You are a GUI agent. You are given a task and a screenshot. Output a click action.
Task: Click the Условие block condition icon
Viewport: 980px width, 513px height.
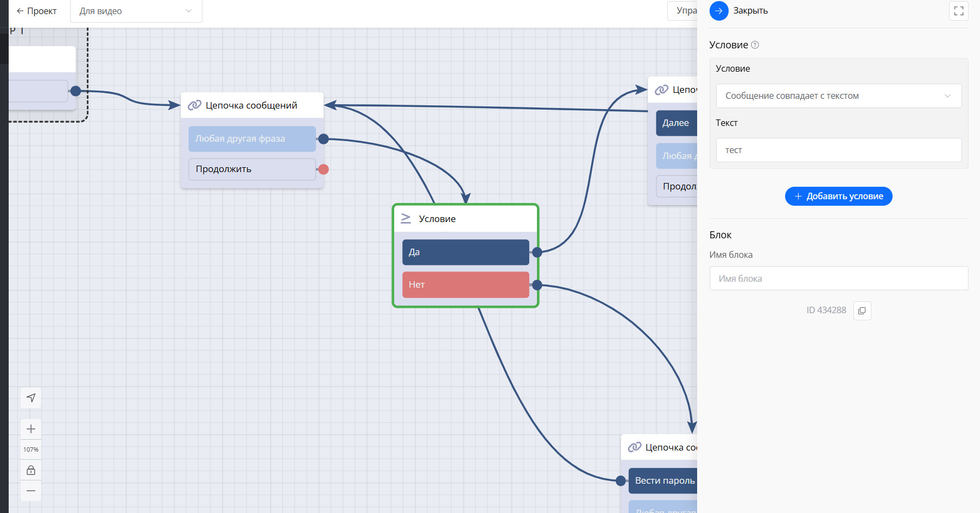[406, 219]
